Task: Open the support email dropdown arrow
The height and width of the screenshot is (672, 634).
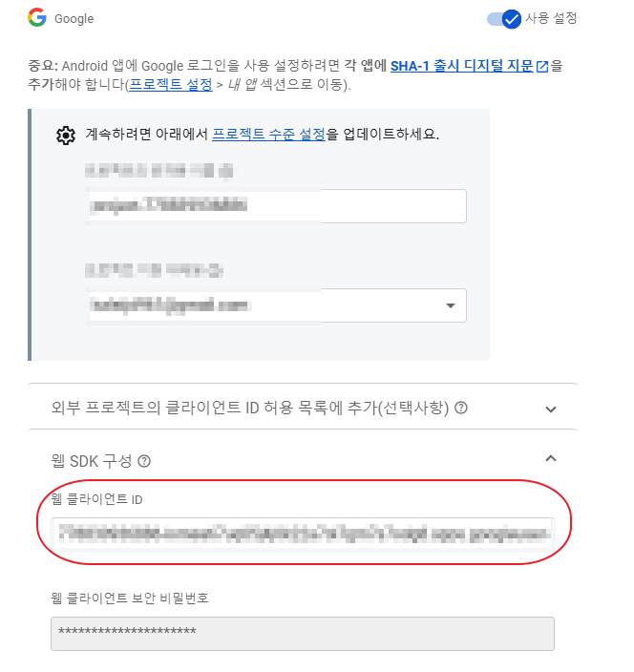Action: (x=450, y=305)
